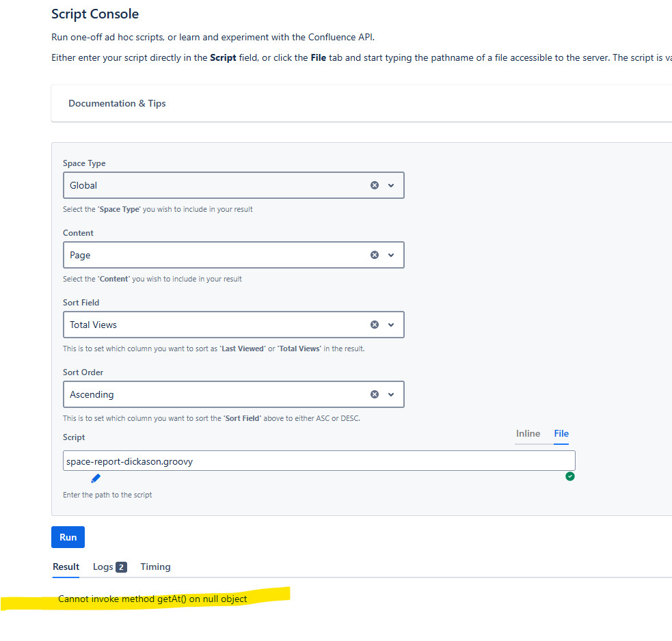
Task: Select the Result tab
Action: coord(66,567)
